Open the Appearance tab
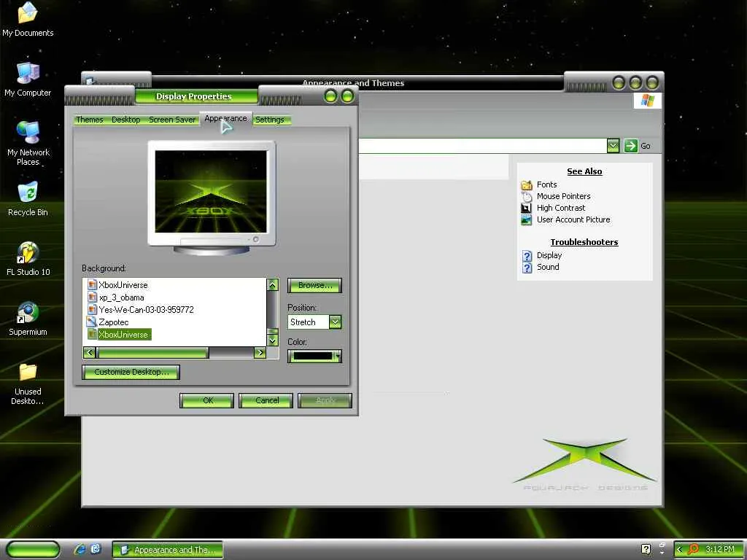The width and height of the screenshot is (747, 560). [x=225, y=119]
